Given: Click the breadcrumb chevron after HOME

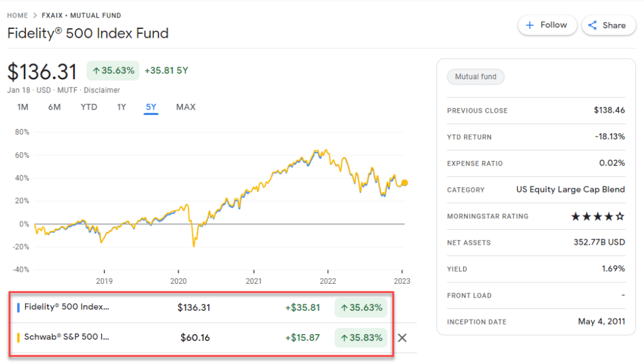Looking at the screenshot, I should pos(35,16).
